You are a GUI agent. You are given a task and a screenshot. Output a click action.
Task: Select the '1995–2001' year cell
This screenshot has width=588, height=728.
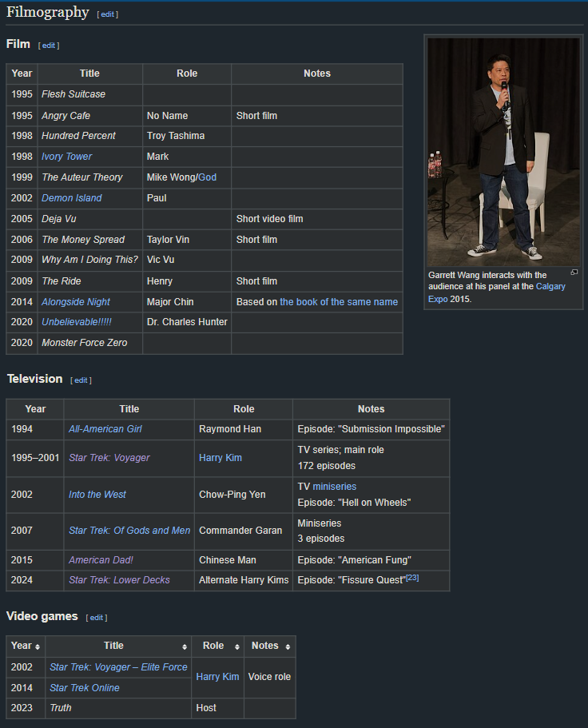tap(35, 458)
